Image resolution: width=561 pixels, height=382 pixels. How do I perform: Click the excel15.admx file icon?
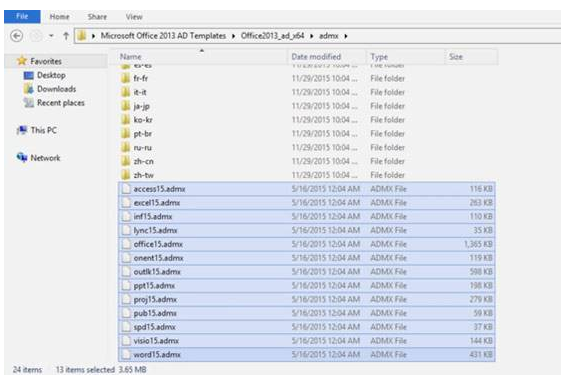pos(126,202)
